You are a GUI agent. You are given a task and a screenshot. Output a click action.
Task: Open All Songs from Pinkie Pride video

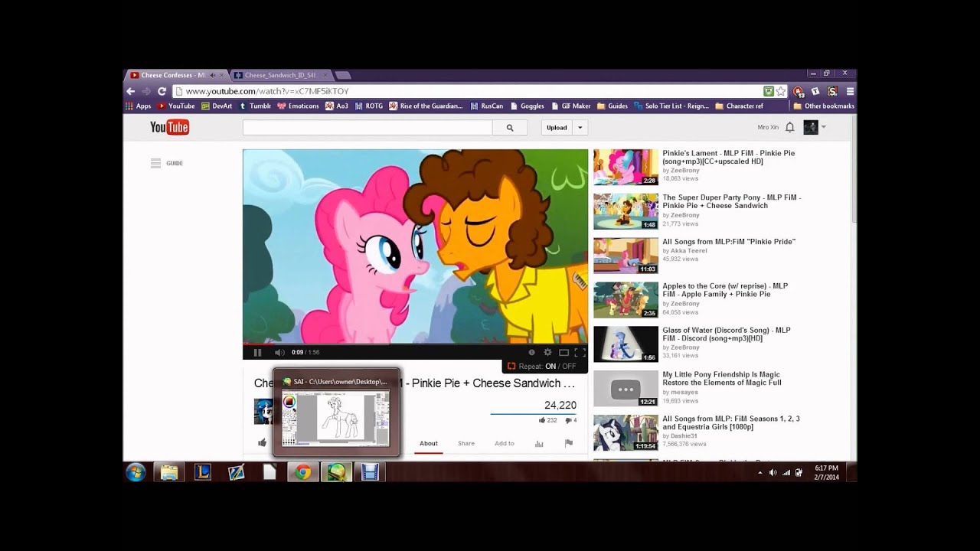pyautogui.click(x=729, y=242)
